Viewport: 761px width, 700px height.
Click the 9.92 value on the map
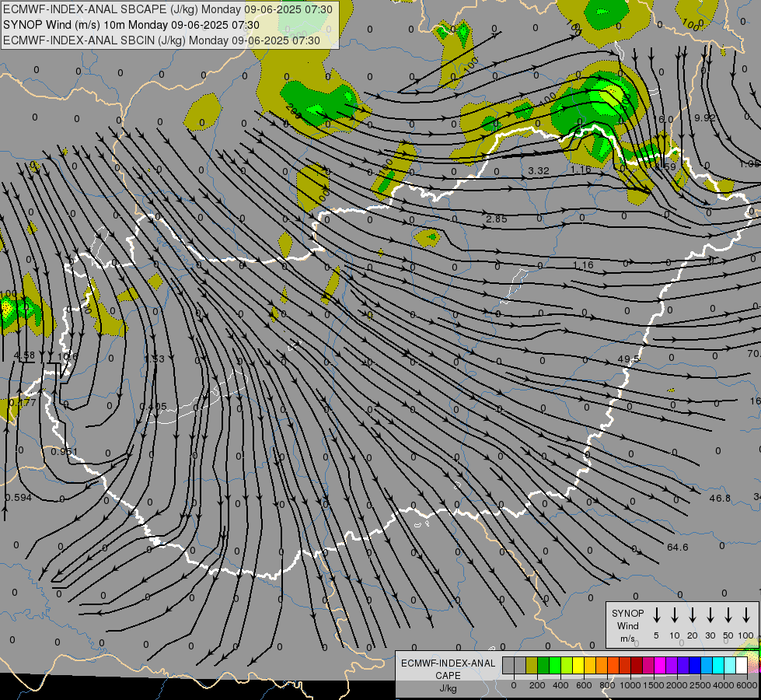pos(705,117)
